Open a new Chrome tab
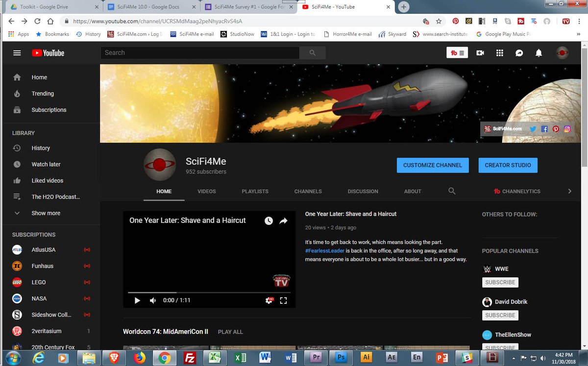This screenshot has width=588, height=366. click(404, 7)
